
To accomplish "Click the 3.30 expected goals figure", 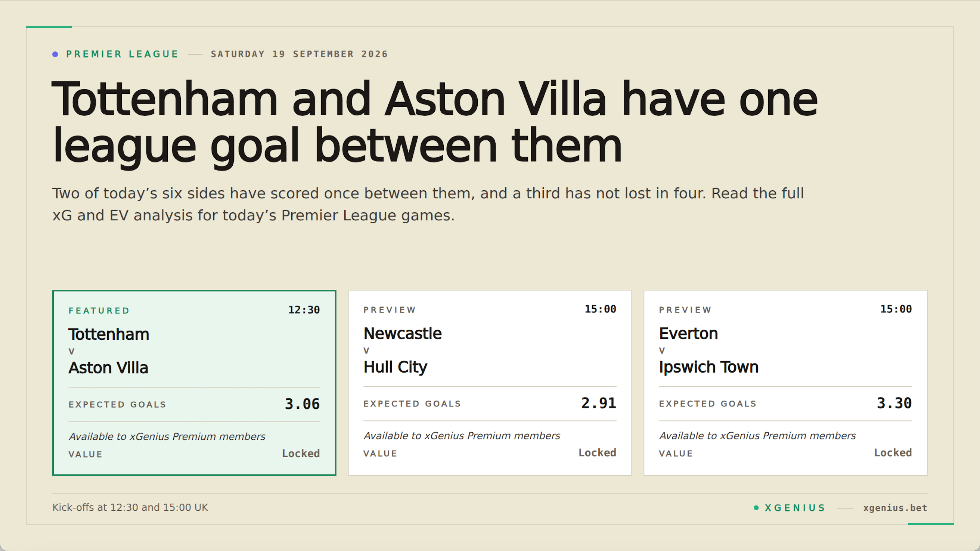I will coord(894,403).
